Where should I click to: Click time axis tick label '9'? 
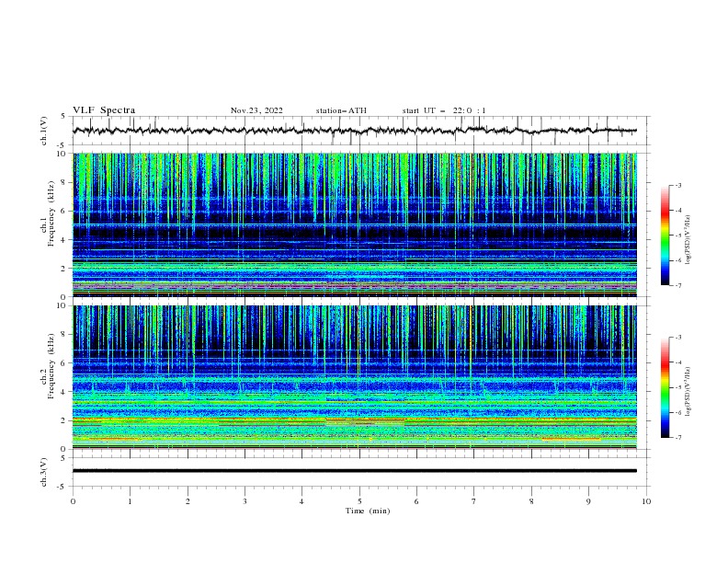[588, 501]
